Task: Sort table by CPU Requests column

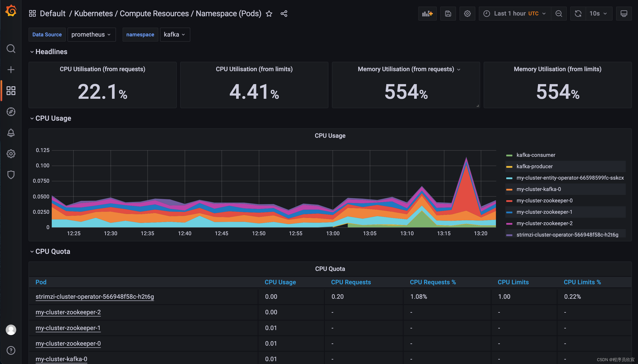Action: [x=351, y=282]
